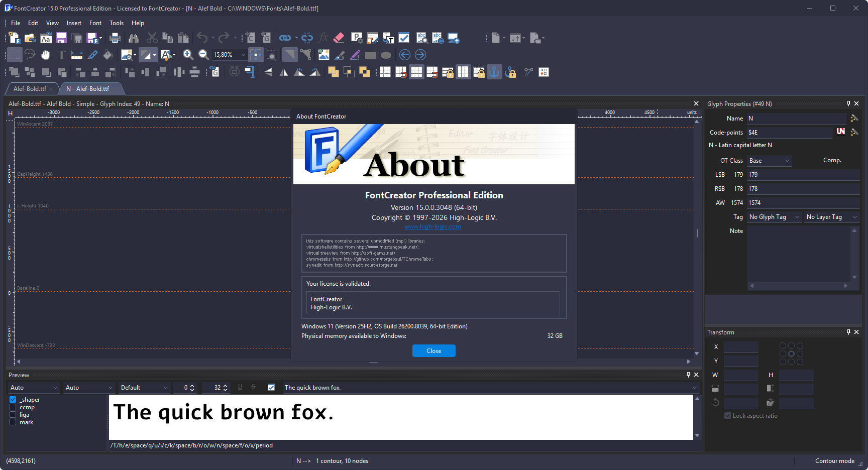The width and height of the screenshot is (868, 470).
Task: Pick the Knife tool
Action: click(x=92, y=55)
